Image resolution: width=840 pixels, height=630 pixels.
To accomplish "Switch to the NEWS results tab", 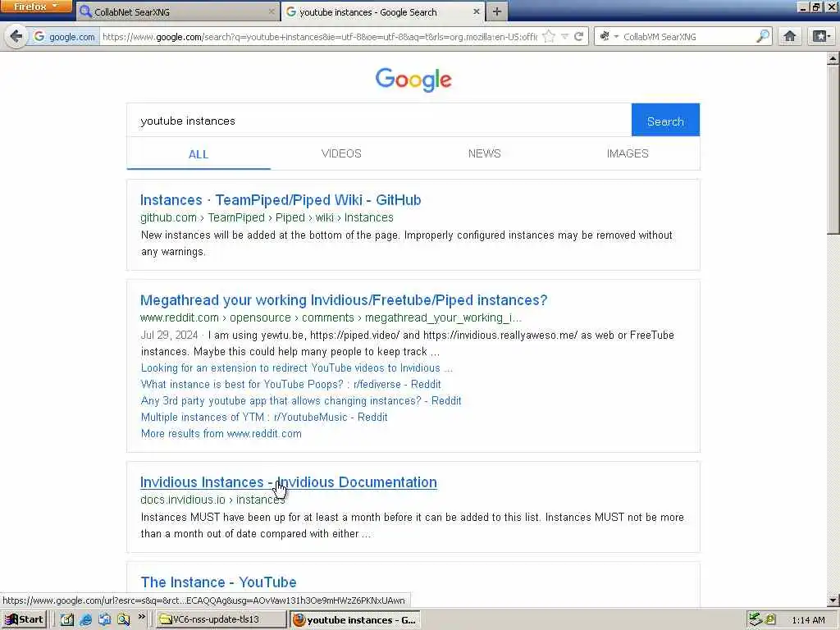I will [x=484, y=153].
